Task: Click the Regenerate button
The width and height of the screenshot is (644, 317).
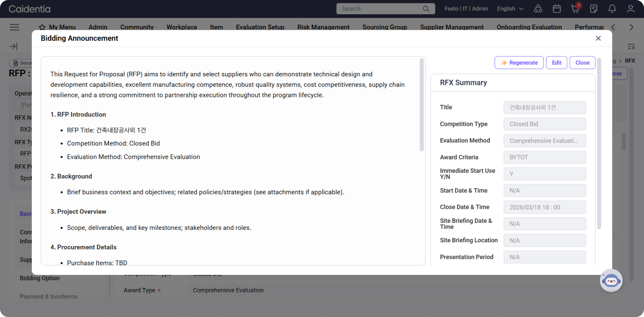Action: click(519, 63)
